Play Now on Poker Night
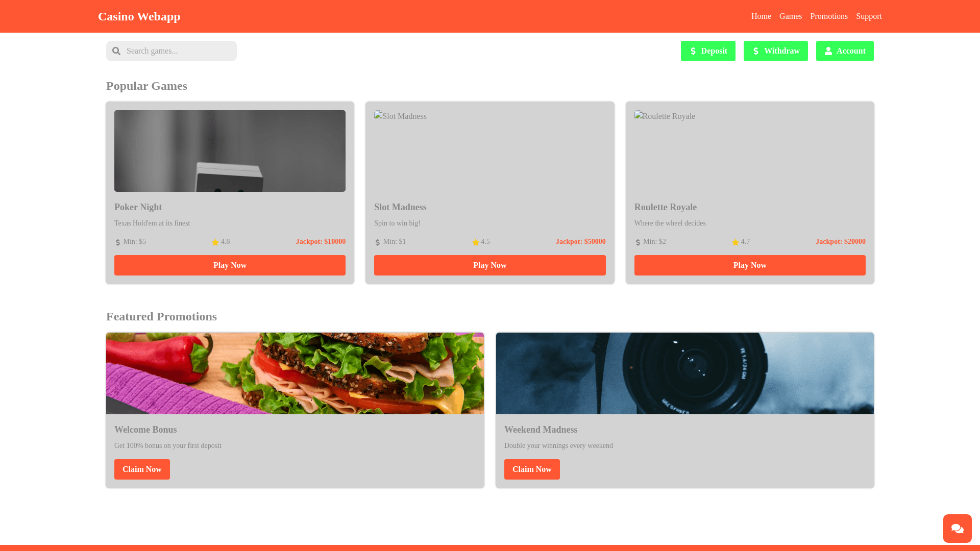 [230, 265]
